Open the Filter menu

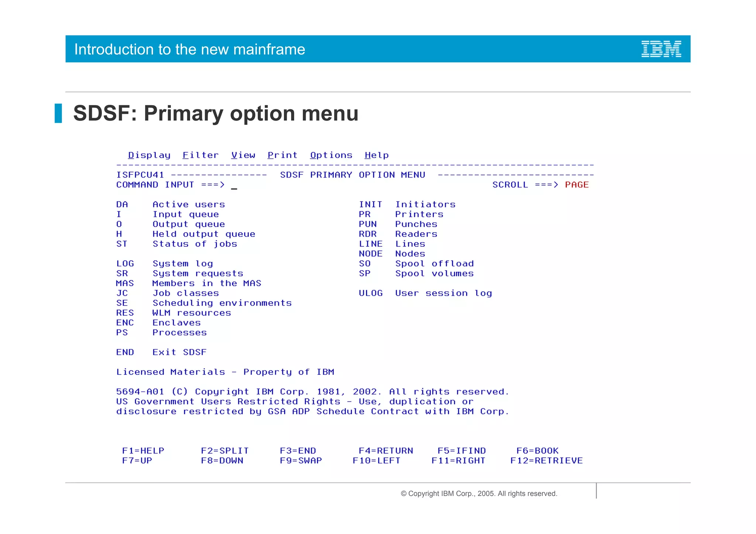[x=200, y=155]
